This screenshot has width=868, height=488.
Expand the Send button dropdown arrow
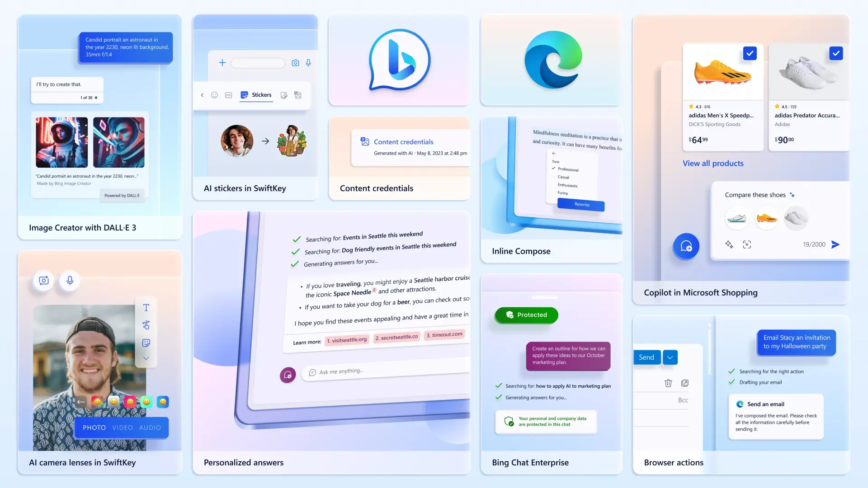[x=669, y=357]
